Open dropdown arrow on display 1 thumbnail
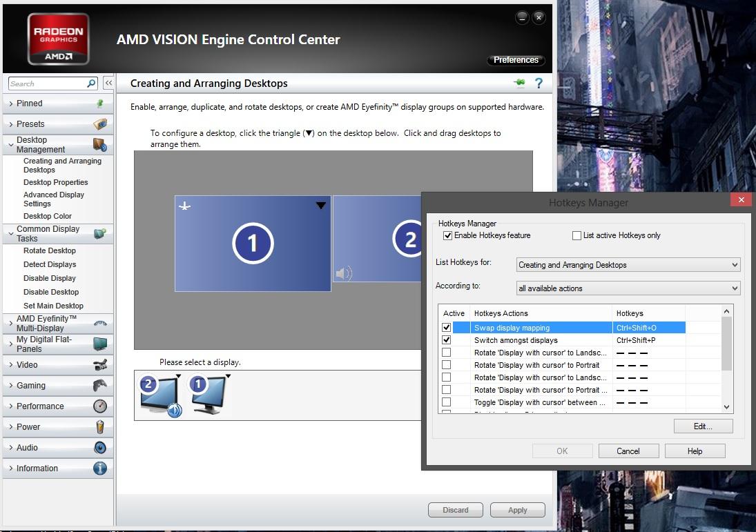756x532 pixels. pos(228,376)
